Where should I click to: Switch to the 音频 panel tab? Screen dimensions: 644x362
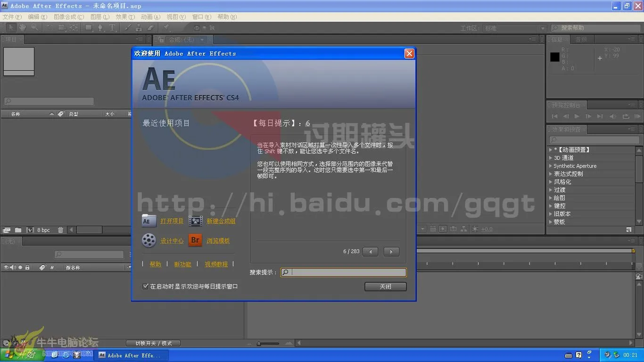tap(582, 39)
